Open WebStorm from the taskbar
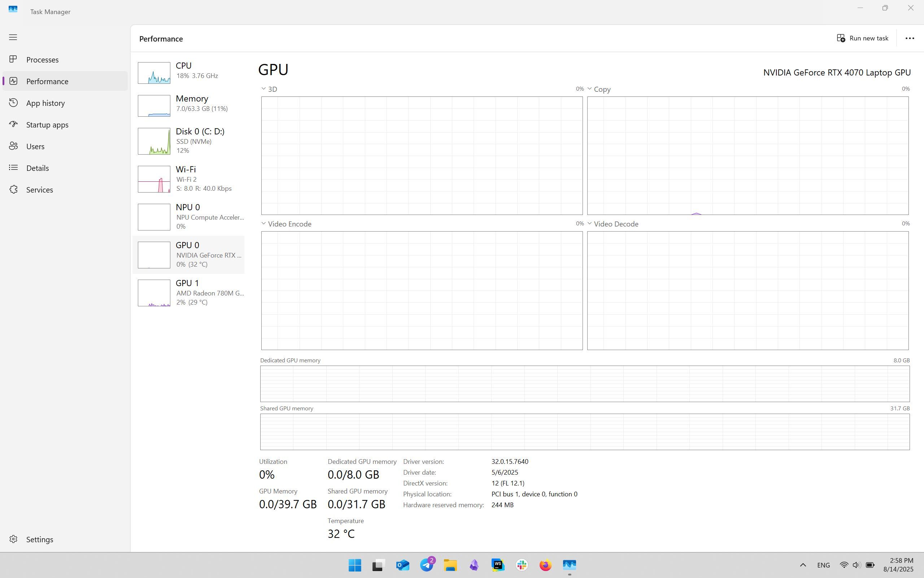 click(x=498, y=565)
